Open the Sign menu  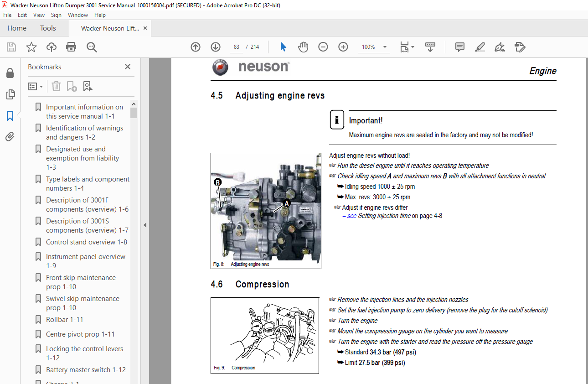[56, 15]
